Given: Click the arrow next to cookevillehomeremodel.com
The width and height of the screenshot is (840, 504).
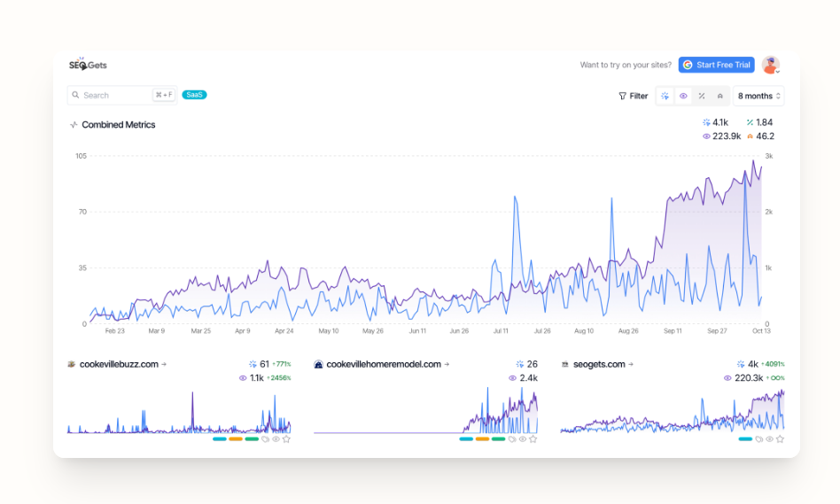Looking at the screenshot, I should pos(447,364).
